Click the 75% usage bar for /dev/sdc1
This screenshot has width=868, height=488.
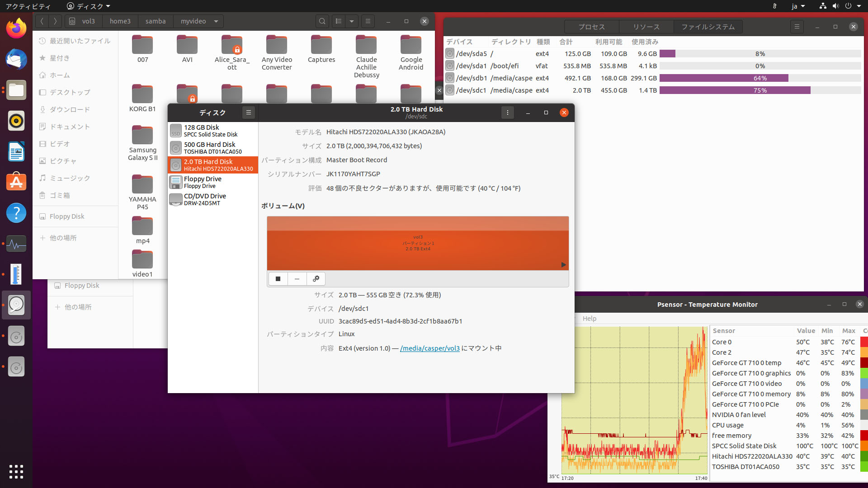click(760, 90)
